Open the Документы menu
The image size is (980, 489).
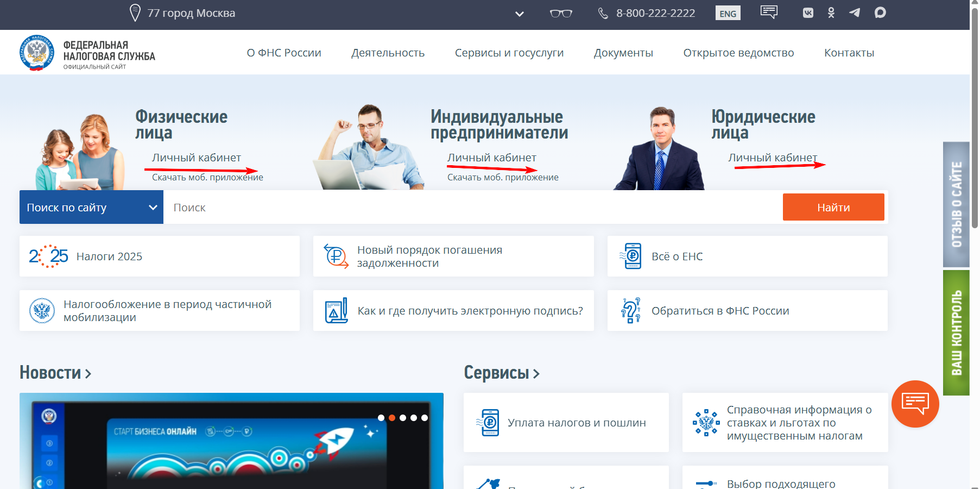(623, 53)
